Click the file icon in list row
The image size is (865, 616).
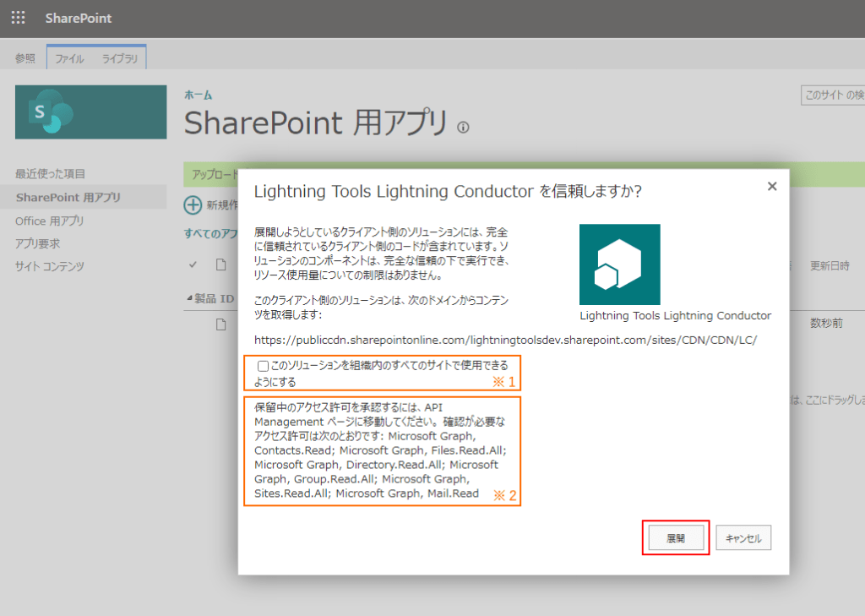tap(220, 324)
